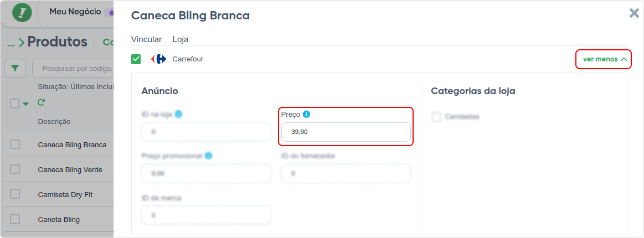Tick the Camiseta Dry Fit row checkbox
644x238 pixels.
coord(15,194)
